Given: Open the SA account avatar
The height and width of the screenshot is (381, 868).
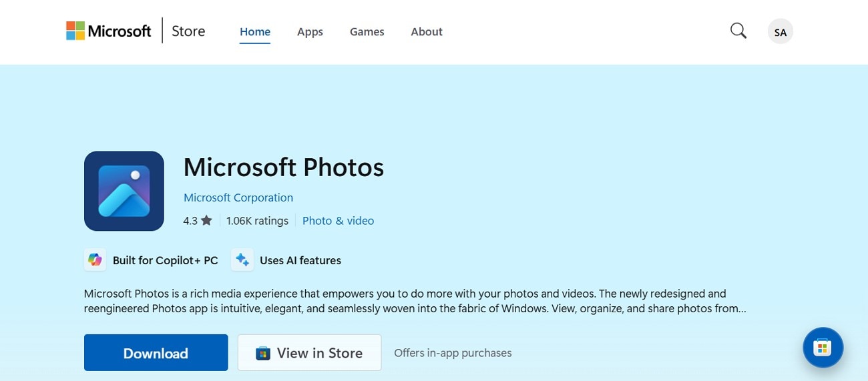Looking at the screenshot, I should click(780, 31).
